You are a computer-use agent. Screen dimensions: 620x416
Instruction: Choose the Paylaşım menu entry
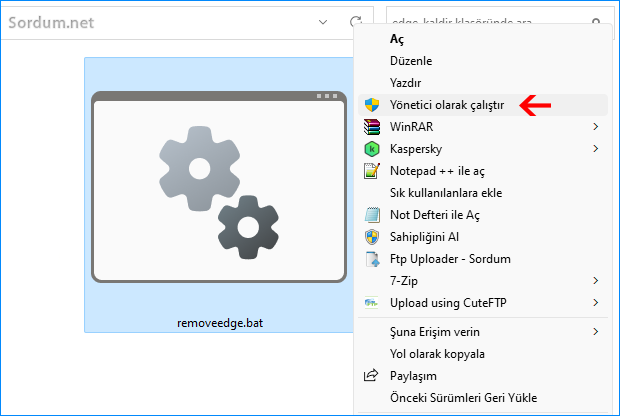[x=482, y=376]
